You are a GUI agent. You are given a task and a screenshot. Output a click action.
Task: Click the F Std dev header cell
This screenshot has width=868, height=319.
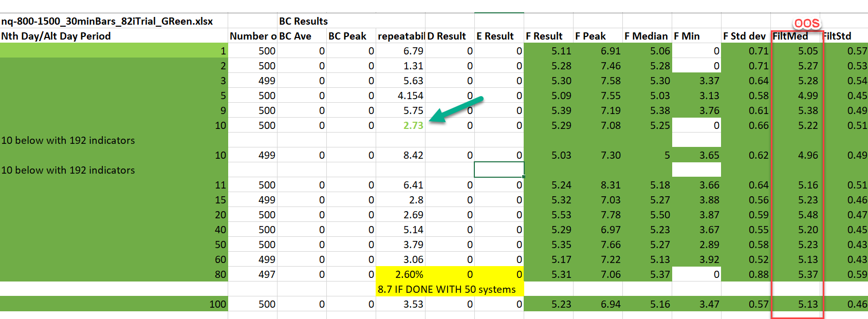coord(744,36)
